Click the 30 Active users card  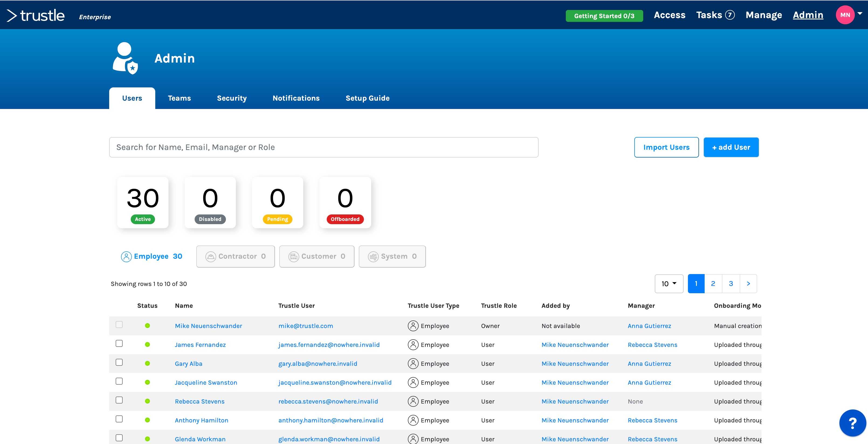[143, 202]
